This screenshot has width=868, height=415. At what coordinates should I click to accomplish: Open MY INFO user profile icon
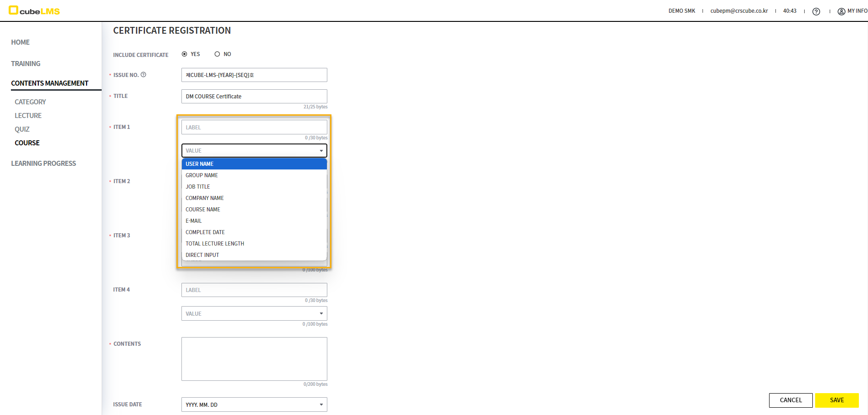pyautogui.click(x=841, y=11)
